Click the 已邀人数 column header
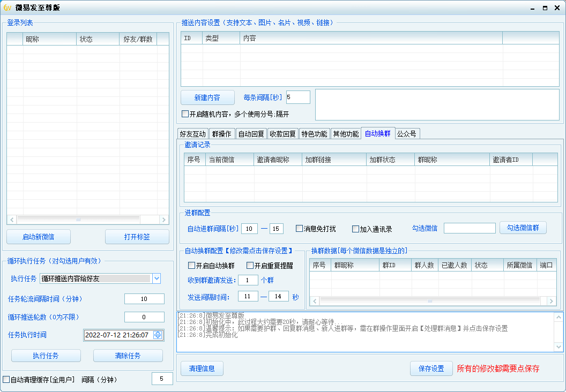Viewport: 566px width, 392px height. 455,265
